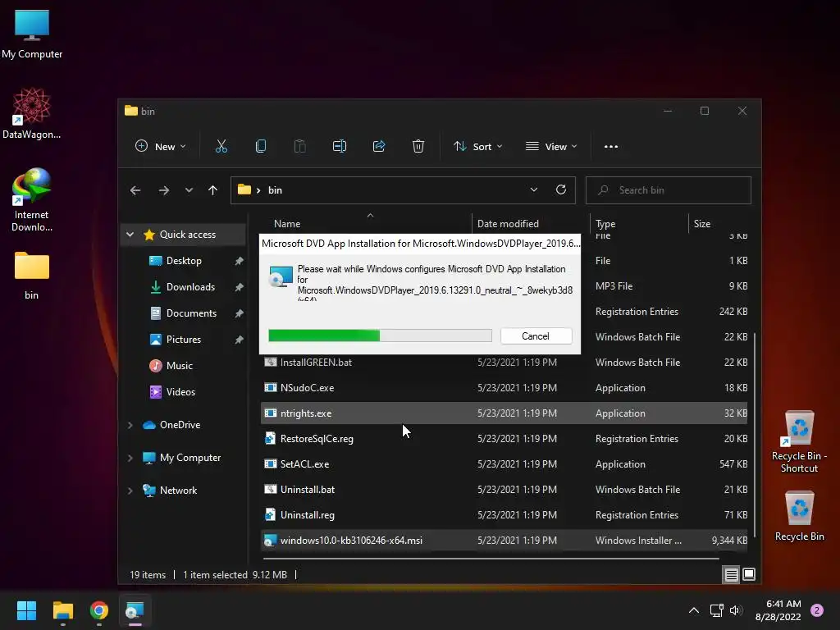Image resolution: width=840 pixels, height=630 pixels.
Task: Open recent locations dropdown chevron
Action: [189, 190]
